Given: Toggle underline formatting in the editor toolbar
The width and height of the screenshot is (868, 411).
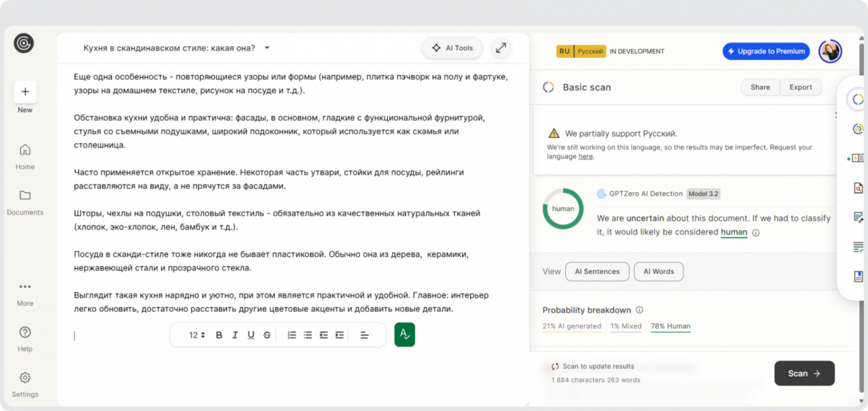Looking at the screenshot, I should [251, 335].
